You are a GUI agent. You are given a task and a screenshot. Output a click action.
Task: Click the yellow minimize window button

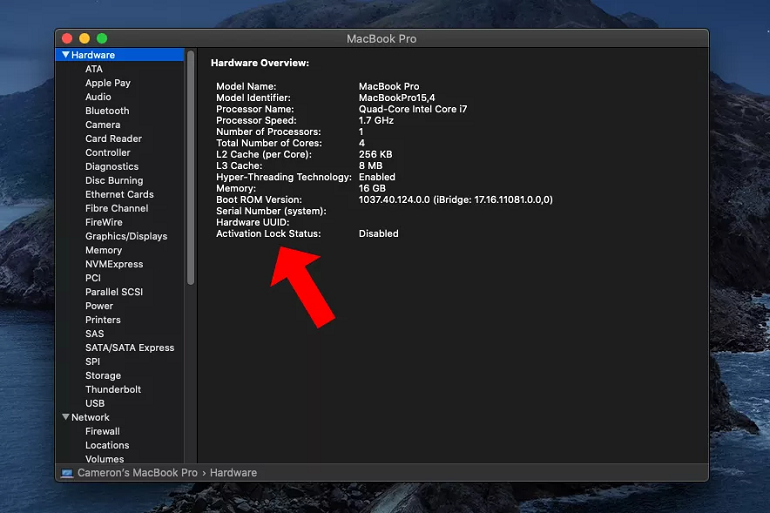84,38
